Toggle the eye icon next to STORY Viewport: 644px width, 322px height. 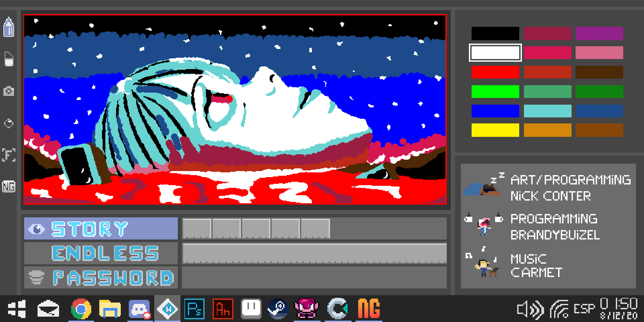click(37, 229)
